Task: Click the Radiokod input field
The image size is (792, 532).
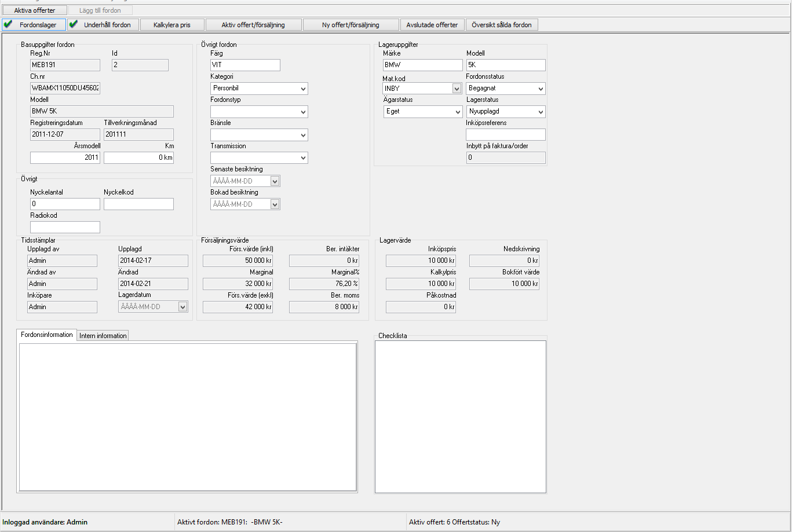Action: (x=65, y=227)
